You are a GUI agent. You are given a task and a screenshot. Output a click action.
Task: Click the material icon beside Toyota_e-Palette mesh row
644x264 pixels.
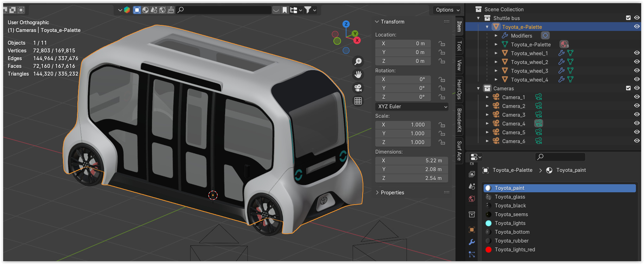pos(564,44)
